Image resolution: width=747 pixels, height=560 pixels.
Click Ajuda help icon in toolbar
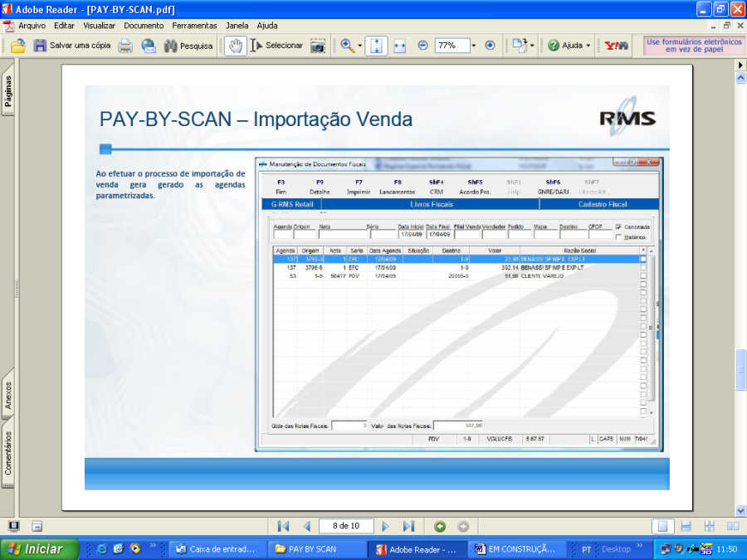pyautogui.click(x=553, y=46)
